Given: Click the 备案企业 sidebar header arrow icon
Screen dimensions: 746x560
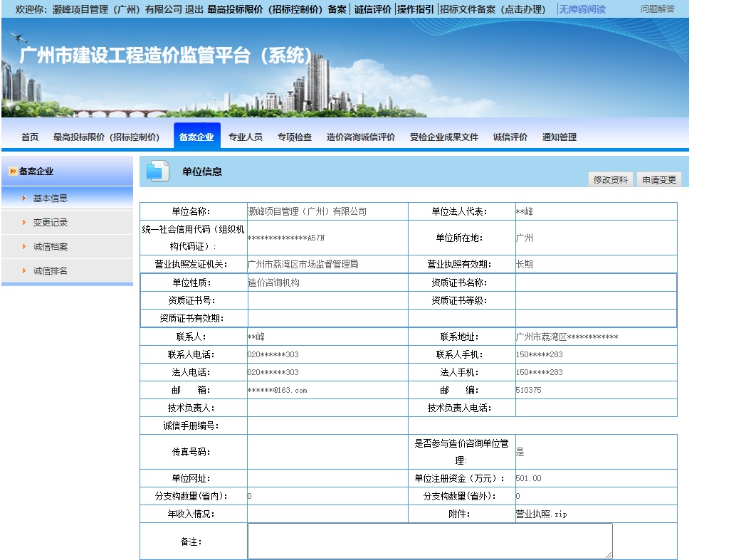Looking at the screenshot, I should tap(13, 171).
